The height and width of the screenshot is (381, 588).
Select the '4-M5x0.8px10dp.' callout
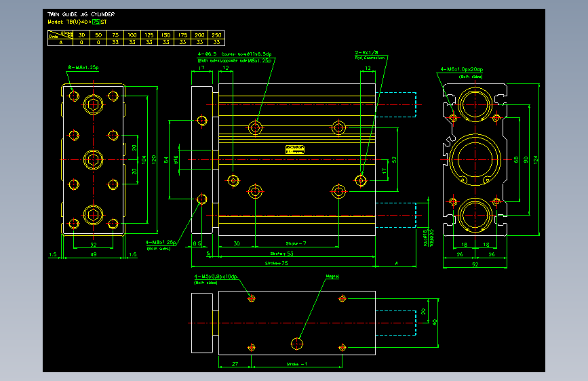pyautogui.click(x=216, y=277)
